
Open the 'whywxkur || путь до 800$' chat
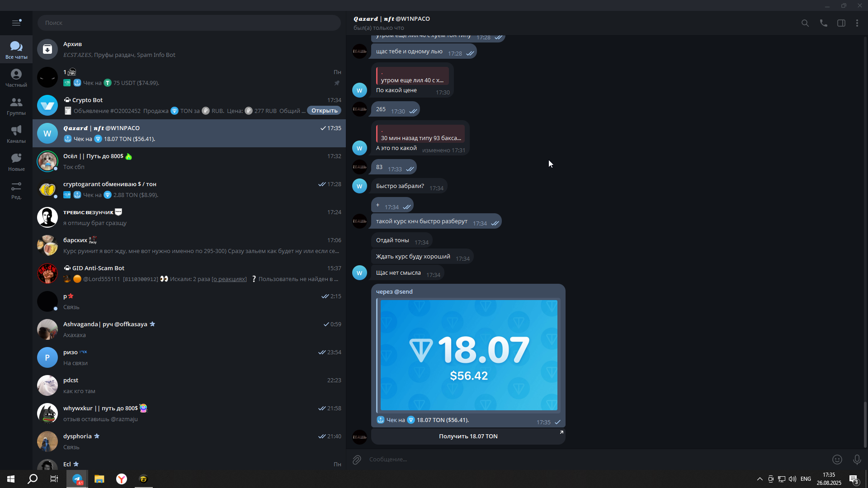click(x=189, y=413)
